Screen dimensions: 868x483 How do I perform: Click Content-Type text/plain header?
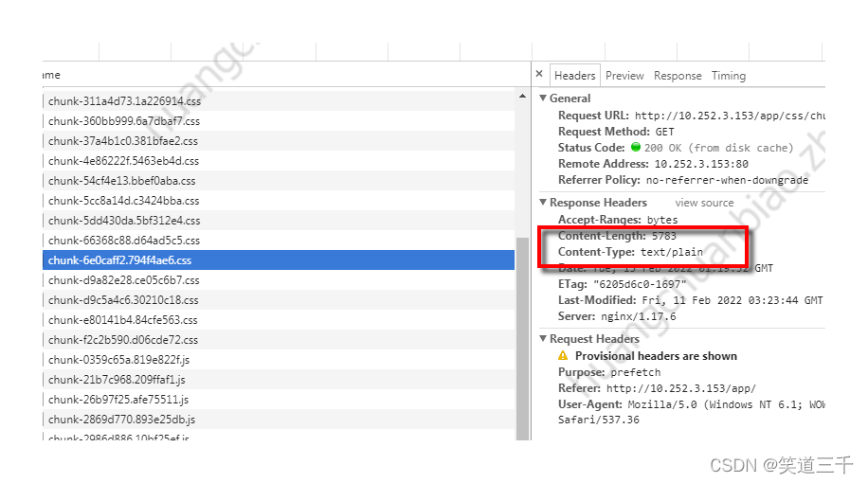tap(630, 252)
